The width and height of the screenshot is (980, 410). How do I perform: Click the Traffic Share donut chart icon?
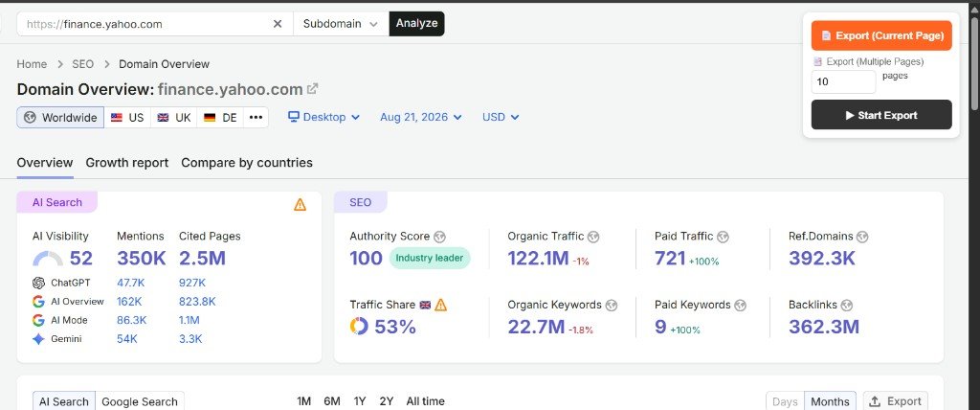(360, 326)
